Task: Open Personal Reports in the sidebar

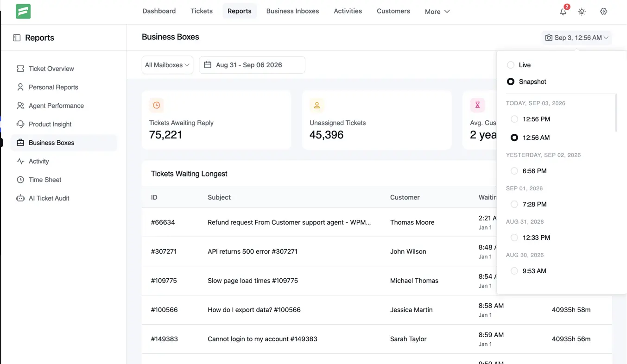Action: 63,87
